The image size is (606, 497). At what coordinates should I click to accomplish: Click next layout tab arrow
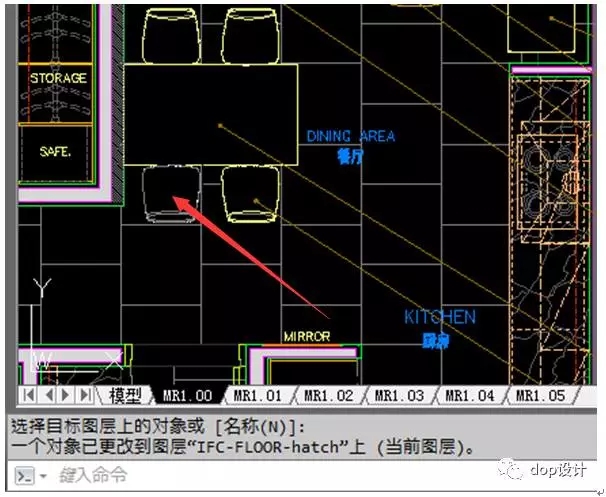(x=66, y=396)
